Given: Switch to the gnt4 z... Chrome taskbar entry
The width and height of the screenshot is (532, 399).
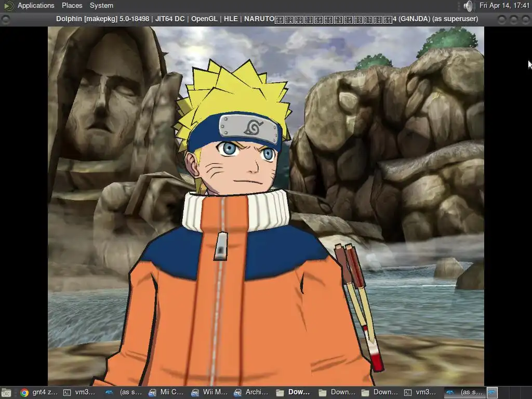Looking at the screenshot, I should point(39,392).
